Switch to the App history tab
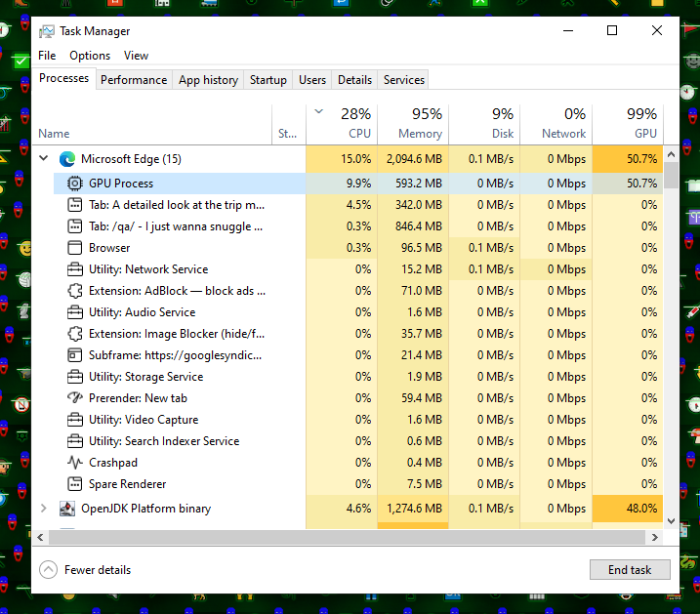Image resolution: width=700 pixels, height=614 pixels. tap(209, 79)
